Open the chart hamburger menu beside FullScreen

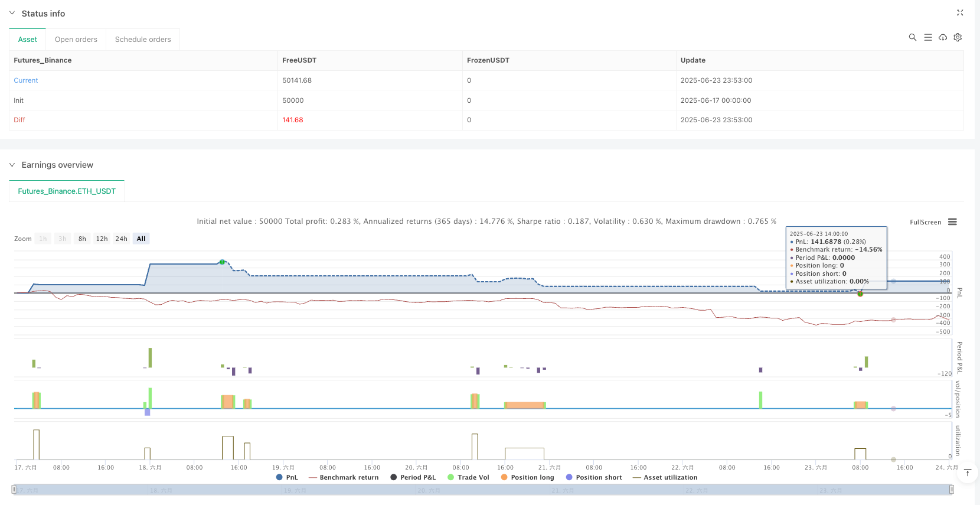[952, 222]
